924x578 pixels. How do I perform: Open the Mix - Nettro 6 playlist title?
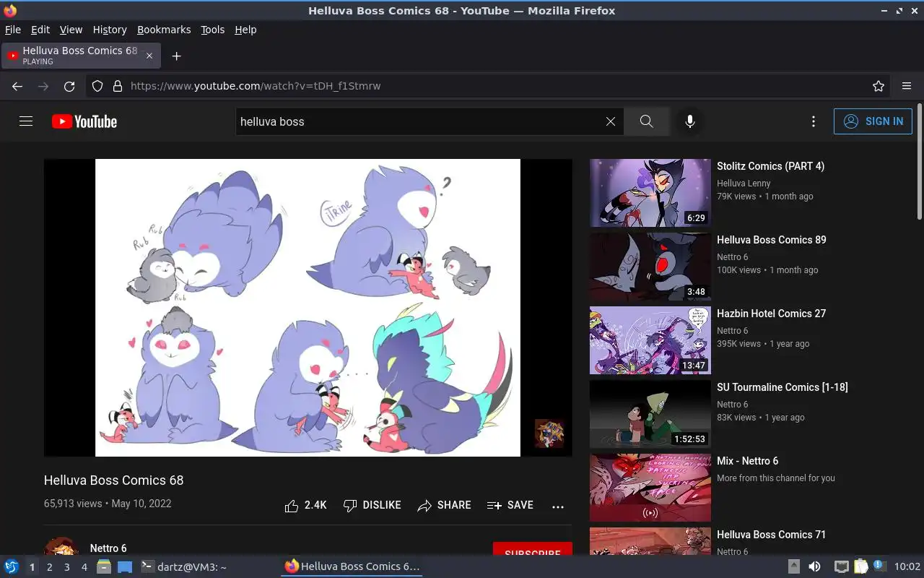click(x=748, y=461)
